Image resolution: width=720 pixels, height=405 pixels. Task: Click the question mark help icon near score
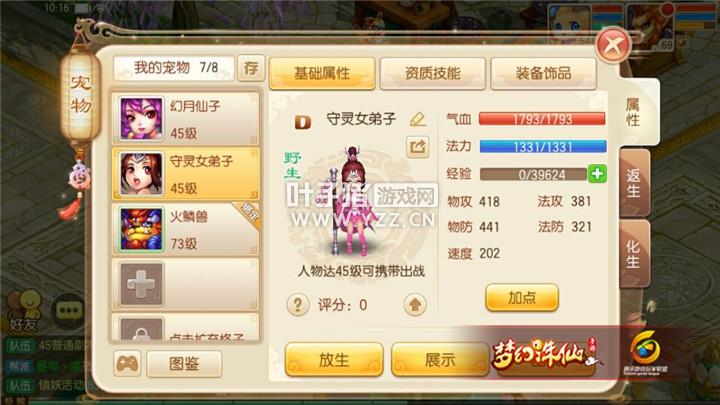(x=298, y=304)
